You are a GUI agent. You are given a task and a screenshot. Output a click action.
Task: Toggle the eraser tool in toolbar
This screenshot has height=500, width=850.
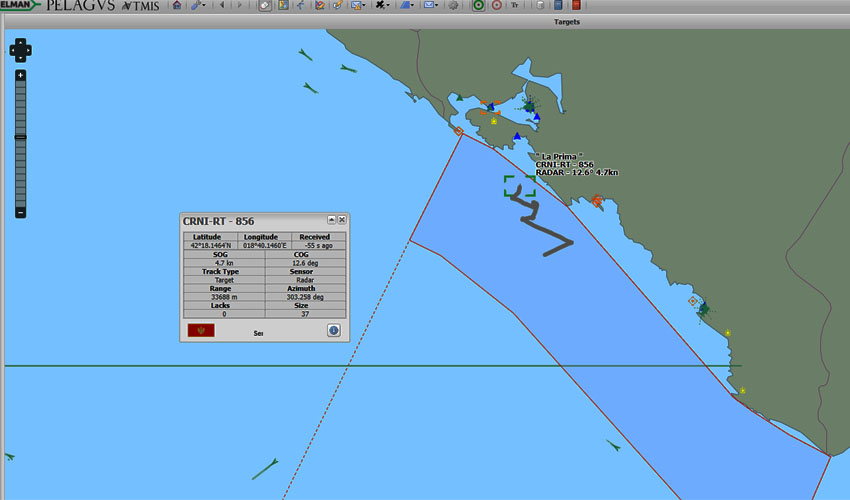(265, 5)
